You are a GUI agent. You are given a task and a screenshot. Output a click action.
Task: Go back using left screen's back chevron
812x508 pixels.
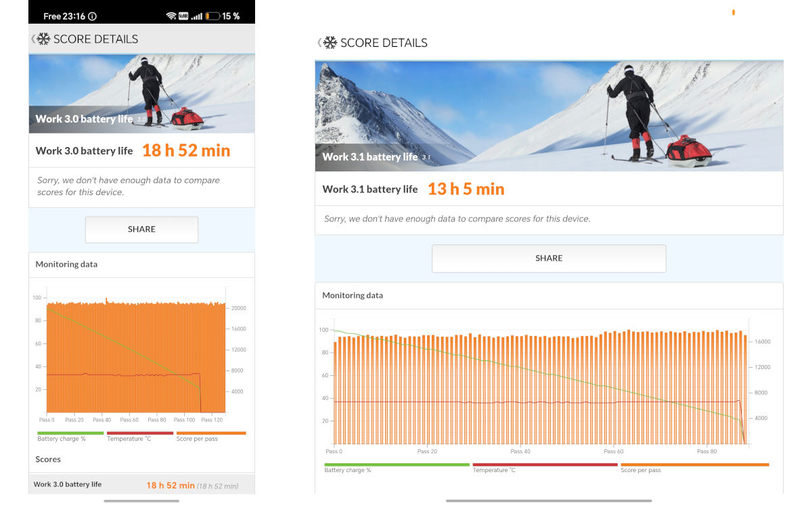coord(32,39)
